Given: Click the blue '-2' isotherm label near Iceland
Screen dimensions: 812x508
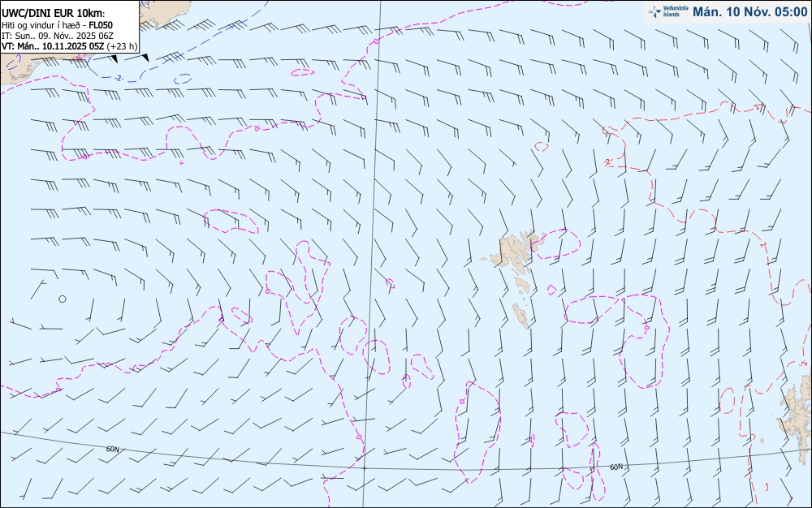Looking at the screenshot, I should 119,78.
